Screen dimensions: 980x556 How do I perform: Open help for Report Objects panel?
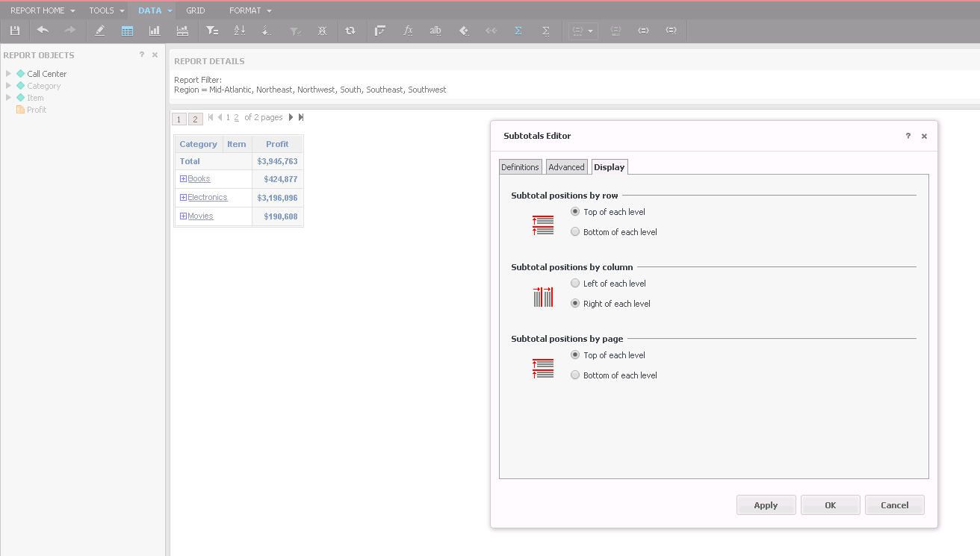point(142,54)
